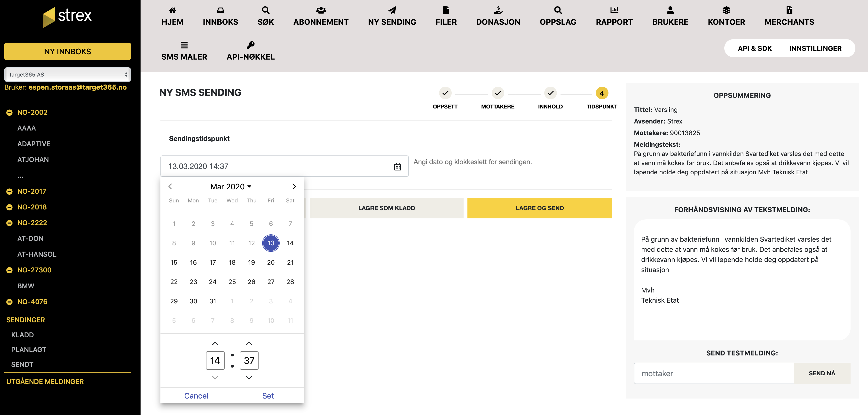Open Innstillinger settings tab
Screen dimensions: 868x415
(x=815, y=48)
